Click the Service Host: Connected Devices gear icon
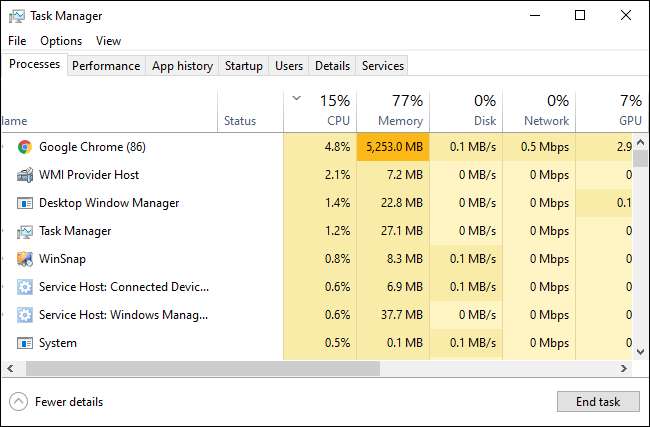 [x=25, y=287]
